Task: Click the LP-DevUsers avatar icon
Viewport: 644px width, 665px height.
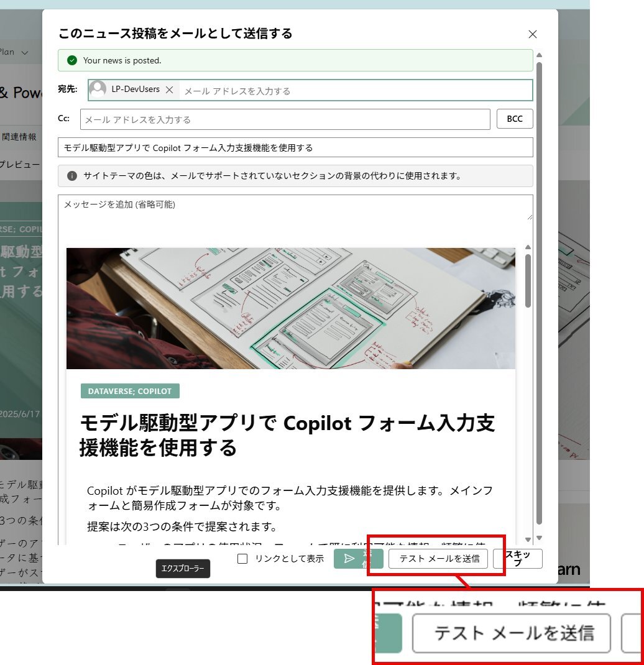Action: pos(98,89)
